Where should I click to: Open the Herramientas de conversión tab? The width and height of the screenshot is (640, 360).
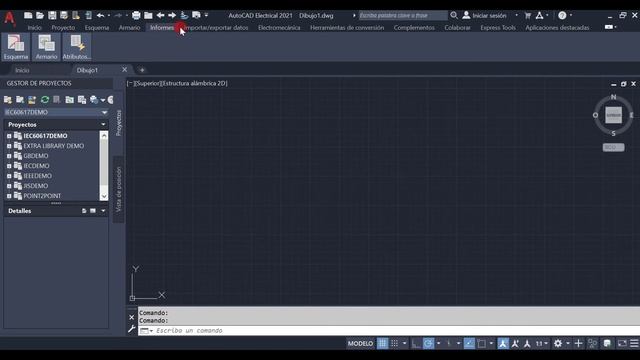coord(347,28)
